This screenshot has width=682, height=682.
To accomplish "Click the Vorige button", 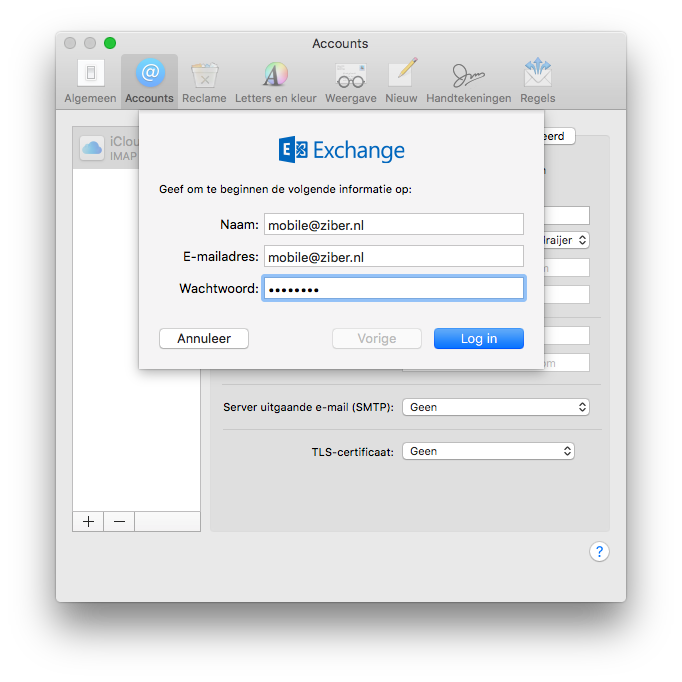I will 377,338.
